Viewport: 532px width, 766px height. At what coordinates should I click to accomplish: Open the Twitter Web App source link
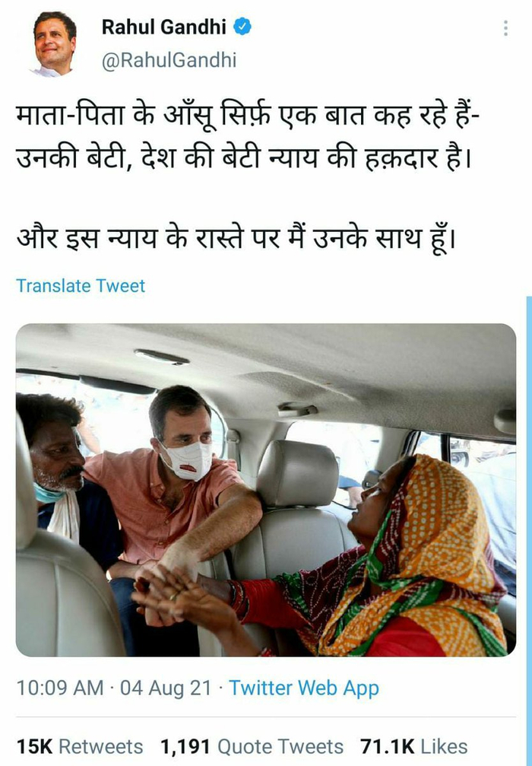click(x=304, y=688)
